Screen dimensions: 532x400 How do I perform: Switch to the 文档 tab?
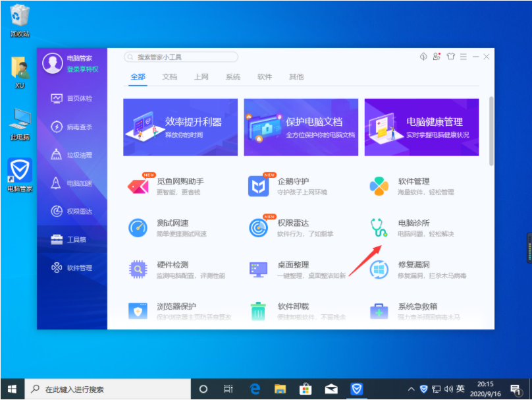pyautogui.click(x=169, y=77)
